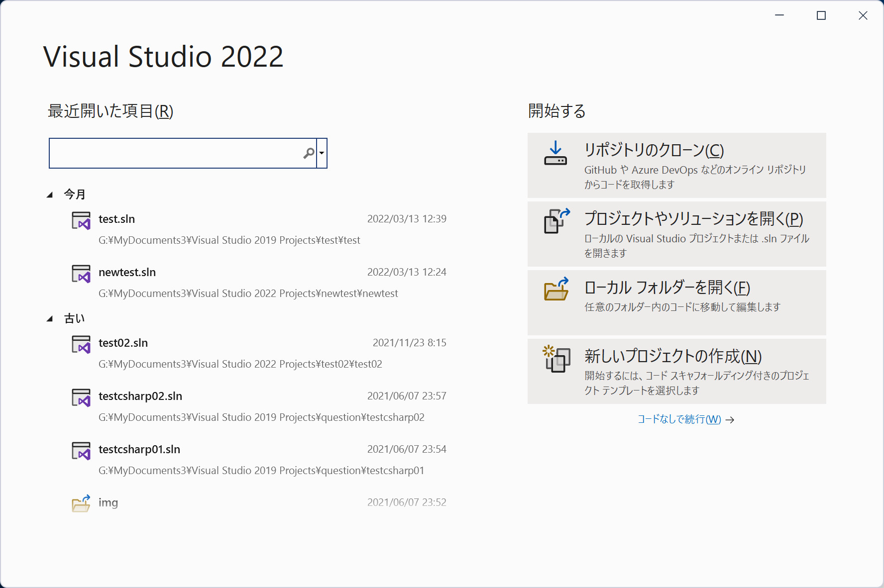Image resolution: width=884 pixels, height=588 pixels.
Task: Click the solution icon beside testcsharp02.sln
Action: pyautogui.click(x=81, y=397)
